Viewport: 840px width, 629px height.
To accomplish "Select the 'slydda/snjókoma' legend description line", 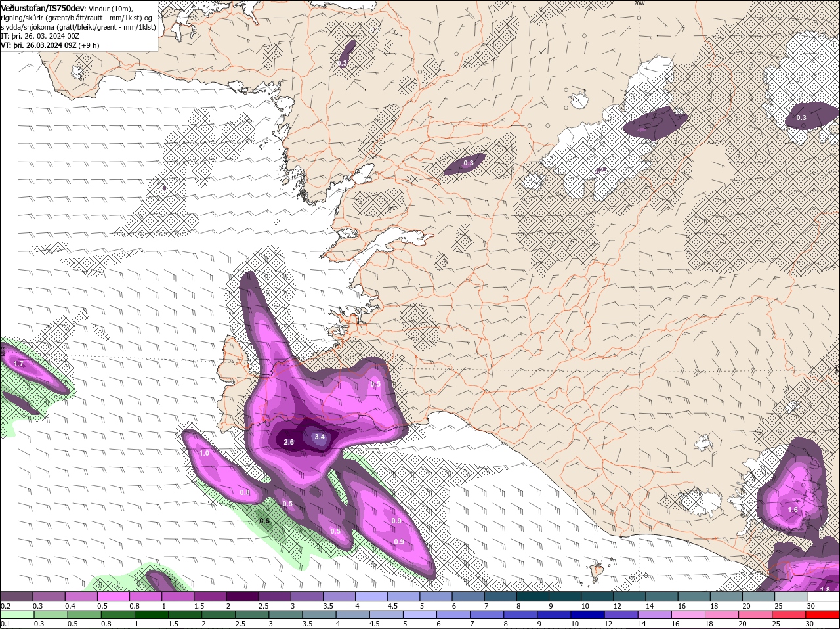I will tap(78, 27).
